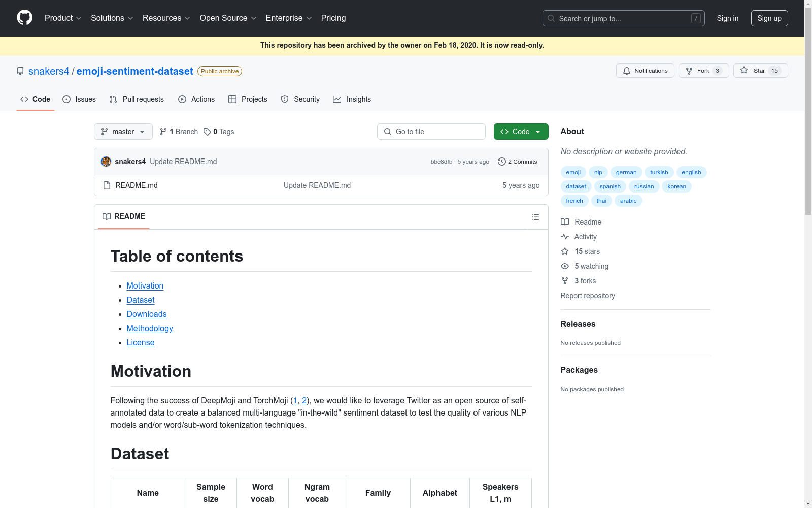View the 2 Commits history
Viewport: 812px width, 508px height.
tap(518, 162)
